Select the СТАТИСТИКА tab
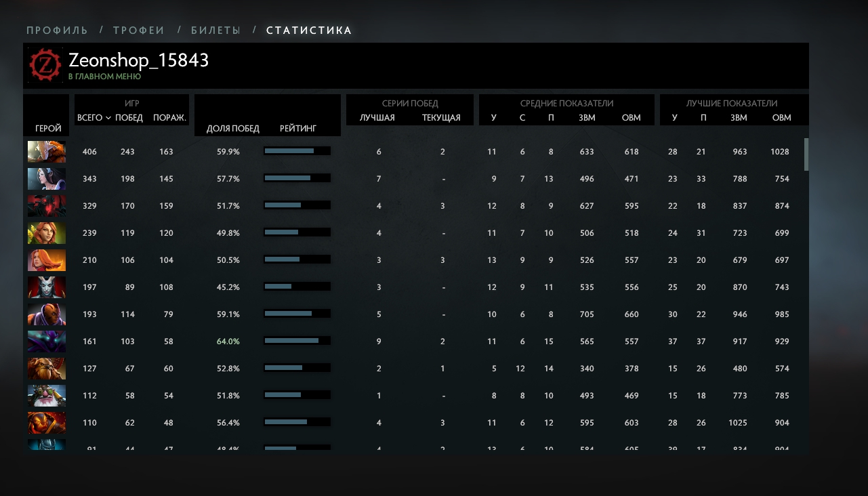 (309, 30)
